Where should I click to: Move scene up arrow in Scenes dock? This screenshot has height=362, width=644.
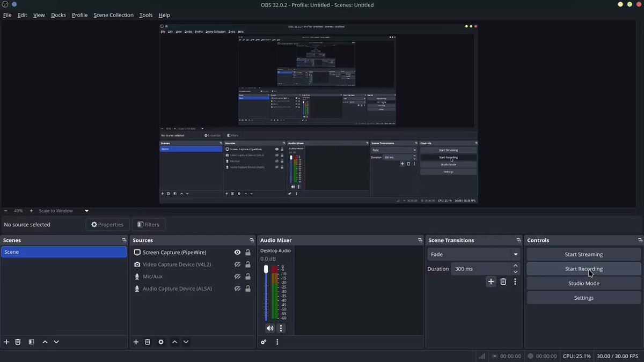click(x=45, y=342)
